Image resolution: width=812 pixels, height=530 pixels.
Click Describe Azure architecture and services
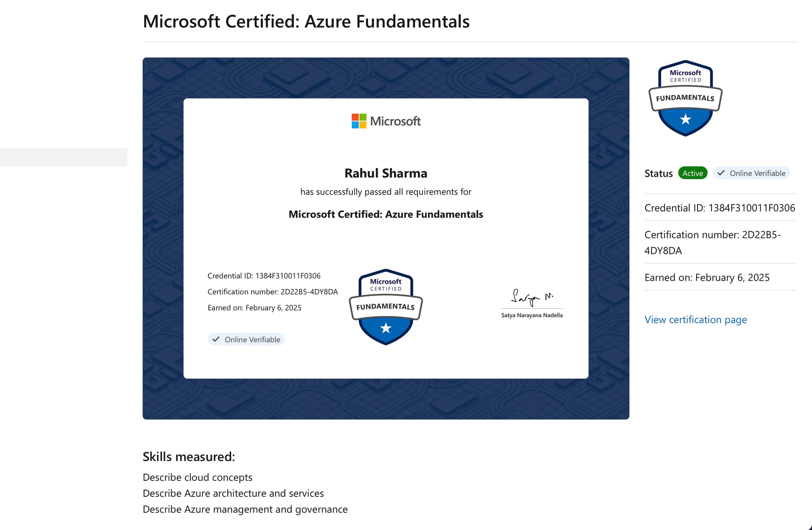[x=233, y=493]
